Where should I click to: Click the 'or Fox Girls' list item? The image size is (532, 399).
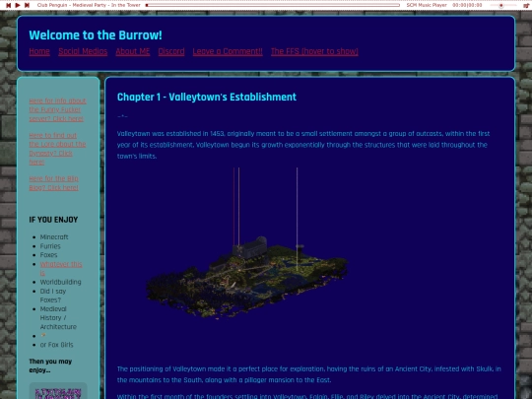point(56,345)
